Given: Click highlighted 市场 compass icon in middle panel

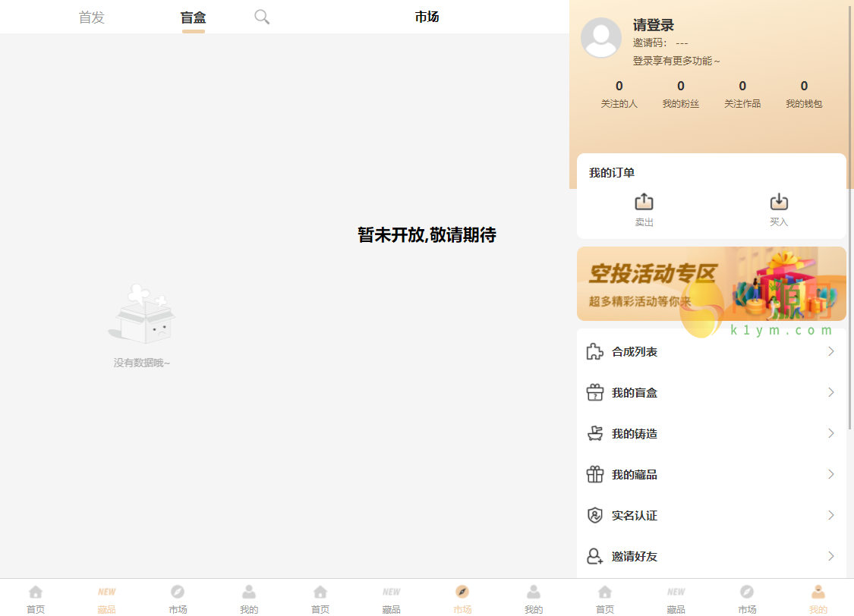Looking at the screenshot, I should point(462,592).
